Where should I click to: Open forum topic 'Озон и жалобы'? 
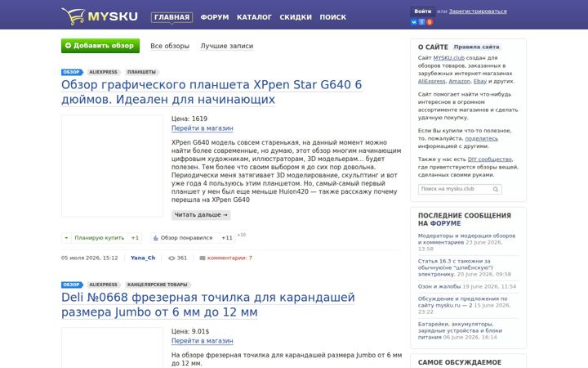tap(439, 286)
